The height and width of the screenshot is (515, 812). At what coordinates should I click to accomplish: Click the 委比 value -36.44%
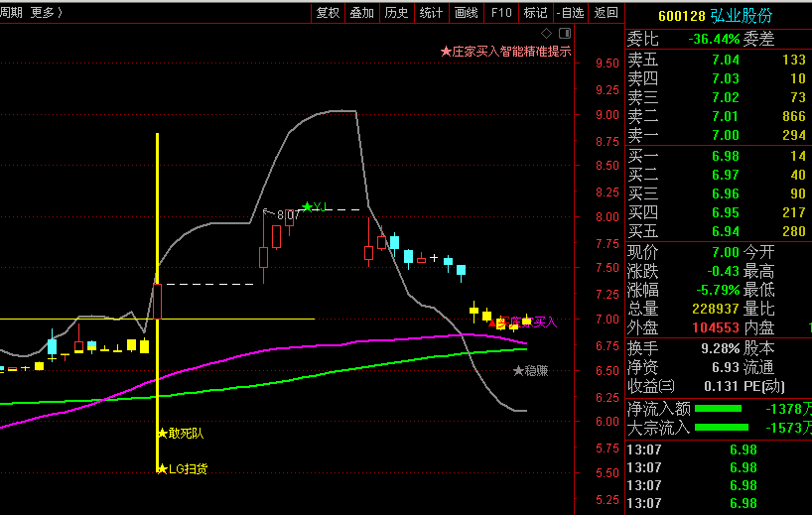click(x=714, y=40)
